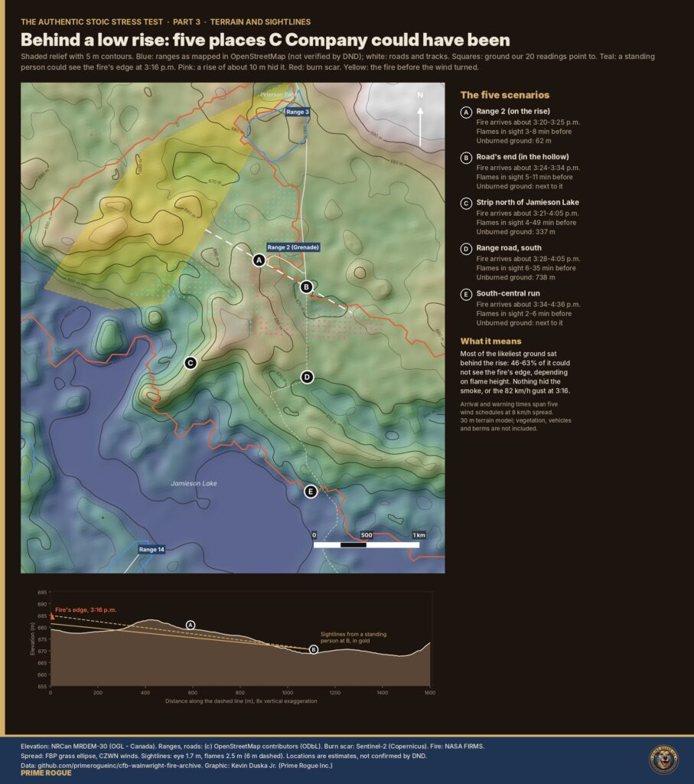Viewport: 694px width, 784px height.
Task: Click the "Range 14" map label
Action: click(152, 550)
